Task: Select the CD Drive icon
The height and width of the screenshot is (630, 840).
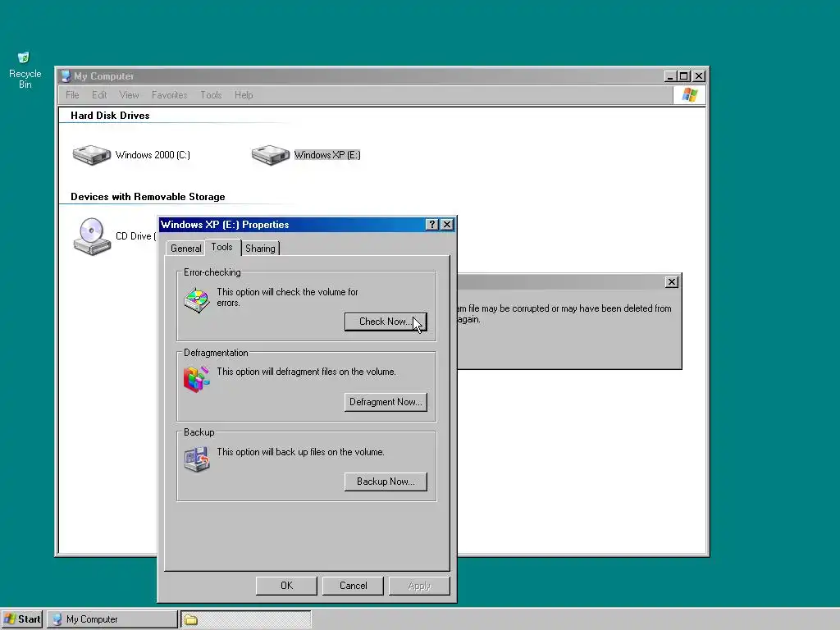Action: click(x=92, y=236)
